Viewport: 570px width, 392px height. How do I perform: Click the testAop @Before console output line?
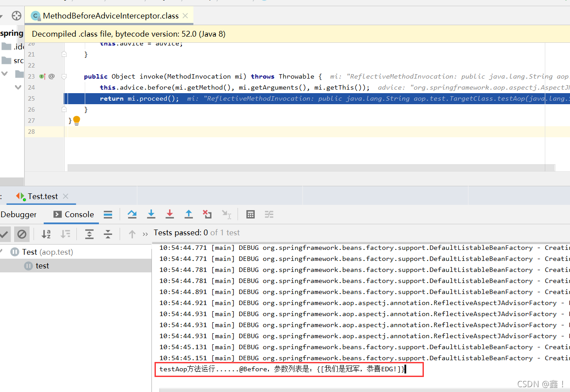(x=282, y=369)
